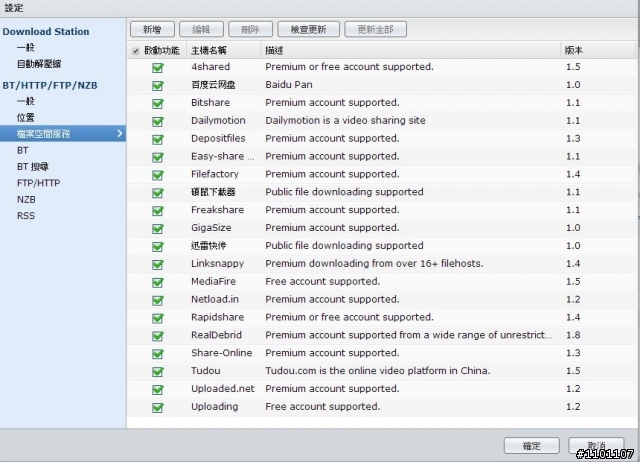Image resolution: width=640 pixels, height=462 pixels.
Task: Click the RealDebrid version 1.8 cell
Action: tap(573, 335)
